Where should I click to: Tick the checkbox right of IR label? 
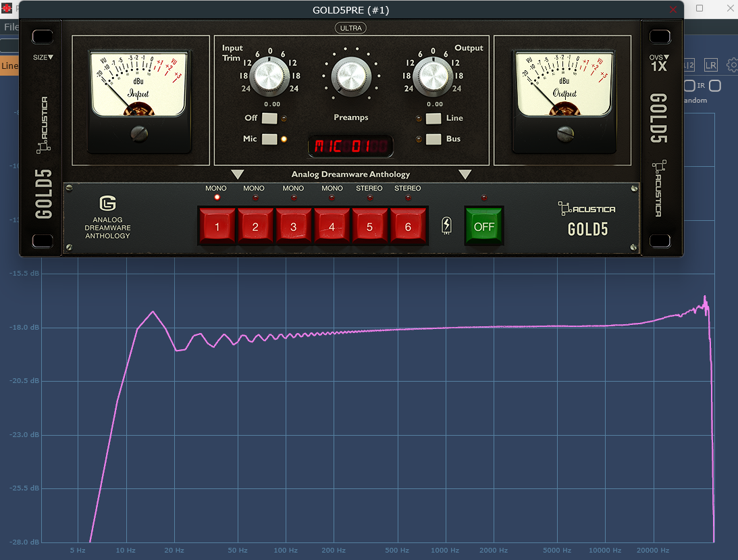click(715, 86)
